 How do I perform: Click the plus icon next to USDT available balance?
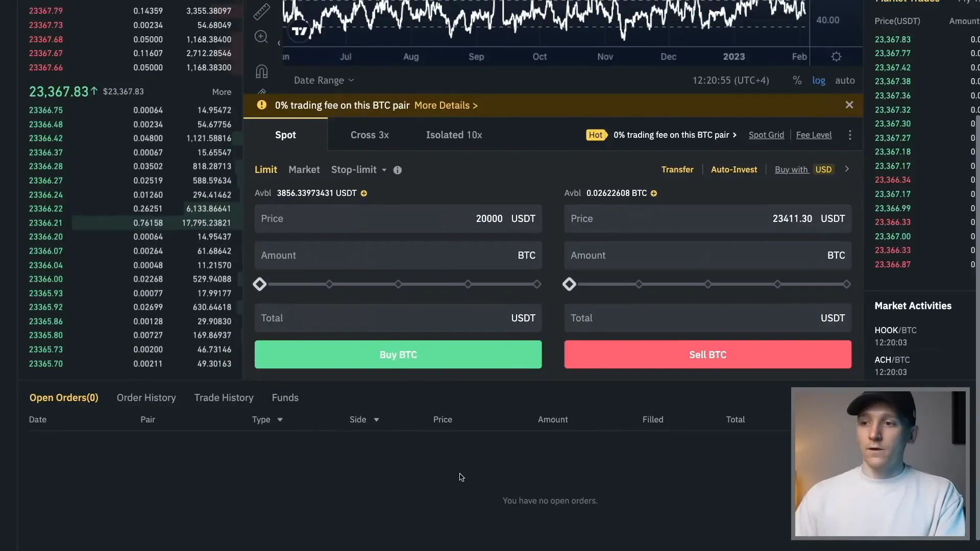click(364, 193)
